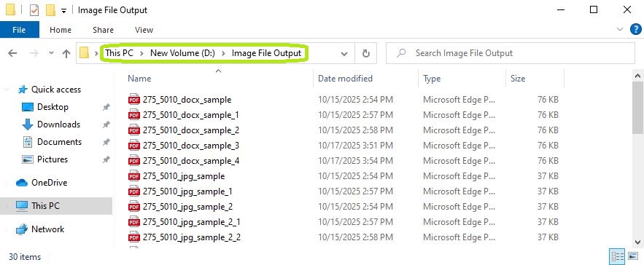Sort by the Size column header
Viewport: 644px width, 265px height.
tap(518, 79)
